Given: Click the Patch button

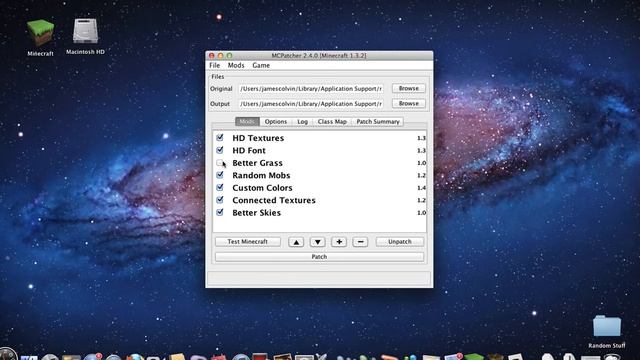Looking at the screenshot, I should (x=319, y=257).
